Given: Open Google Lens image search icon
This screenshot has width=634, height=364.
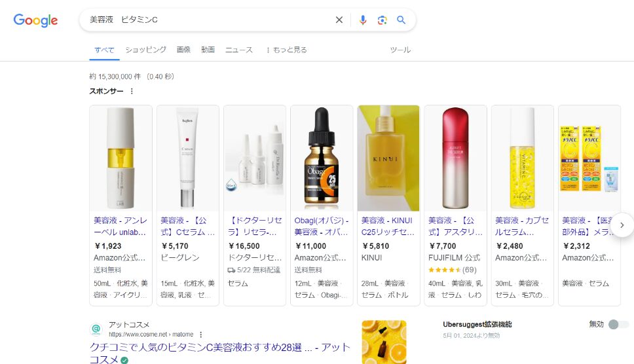Looking at the screenshot, I should tap(382, 20).
